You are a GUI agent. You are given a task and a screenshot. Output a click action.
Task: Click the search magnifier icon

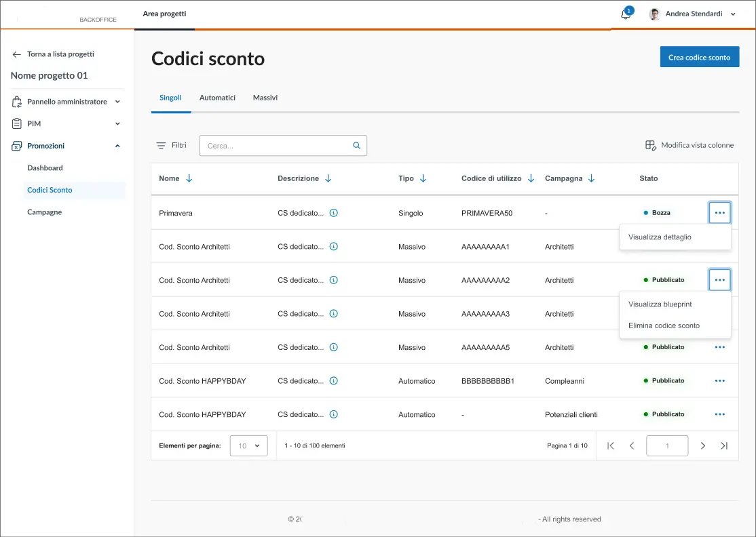[357, 145]
